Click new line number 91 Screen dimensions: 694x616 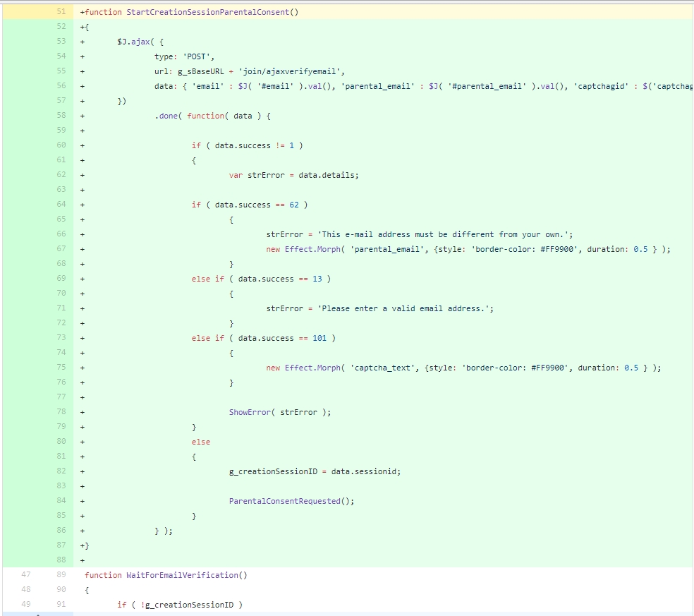[61, 604]
